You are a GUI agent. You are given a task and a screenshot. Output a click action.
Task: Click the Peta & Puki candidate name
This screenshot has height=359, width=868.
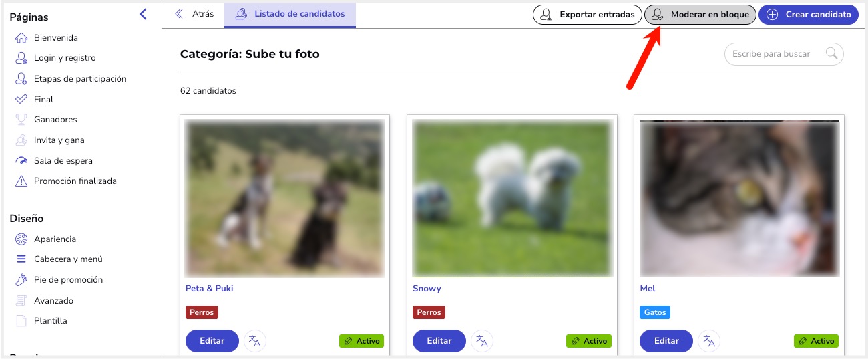pyautogui.click(x=209, y=289)
